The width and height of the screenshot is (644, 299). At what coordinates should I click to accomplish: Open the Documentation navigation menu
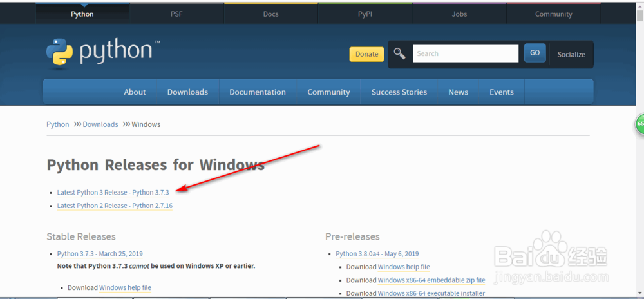pos(258,92)
